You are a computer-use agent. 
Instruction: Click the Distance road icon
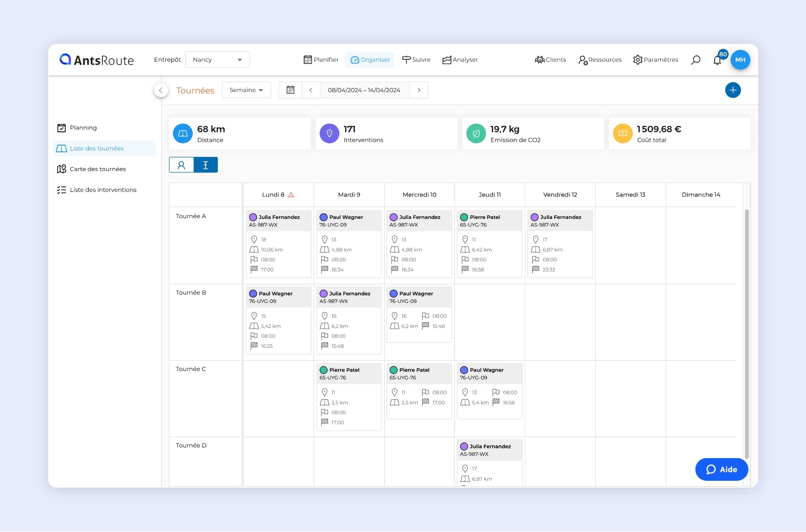pyautogui.click(x=183, y=134)
